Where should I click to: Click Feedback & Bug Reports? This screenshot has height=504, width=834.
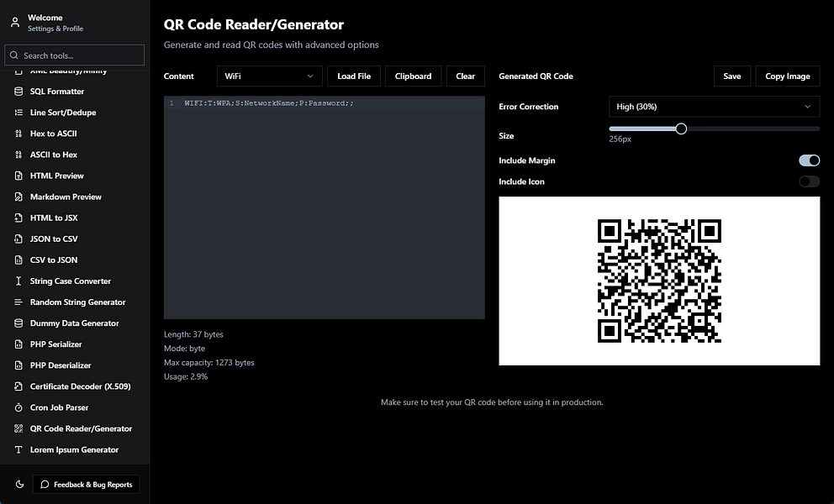pyautogui.click(x=86, y=484)
